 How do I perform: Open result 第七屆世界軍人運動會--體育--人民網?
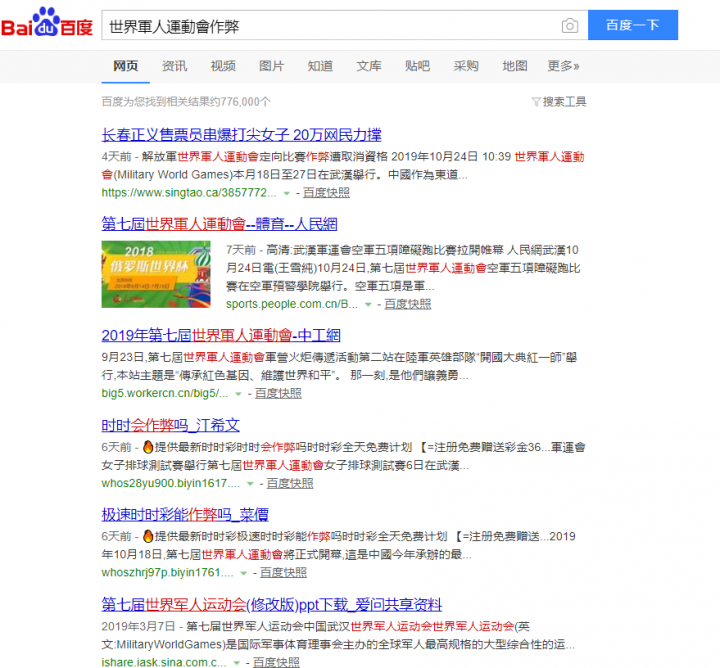tap(219, 224)
